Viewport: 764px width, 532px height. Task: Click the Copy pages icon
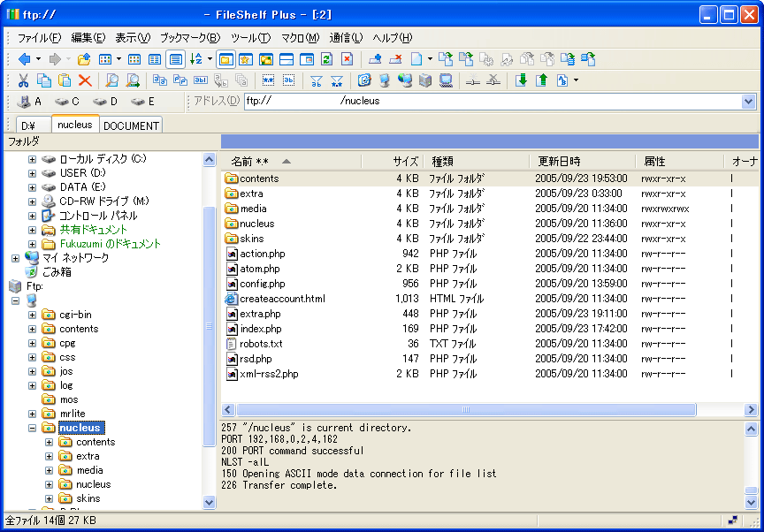tap(44, 80)
